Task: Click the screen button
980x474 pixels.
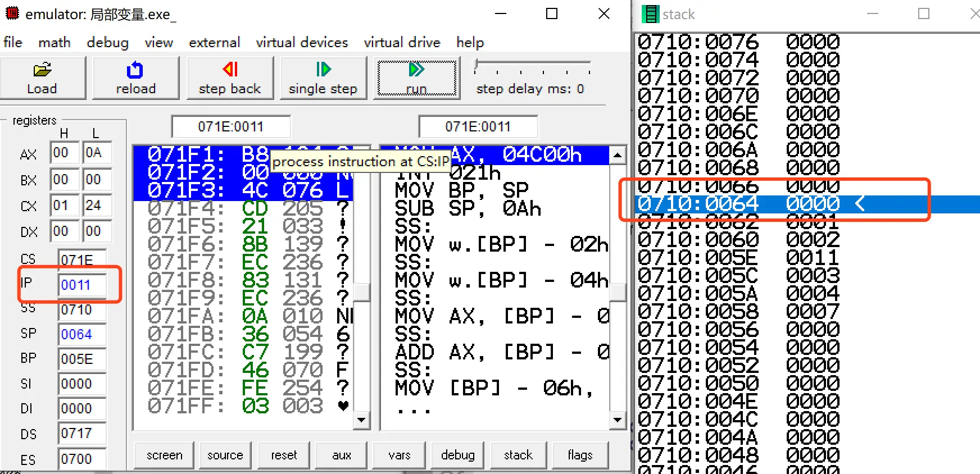Action: point(164,455)
